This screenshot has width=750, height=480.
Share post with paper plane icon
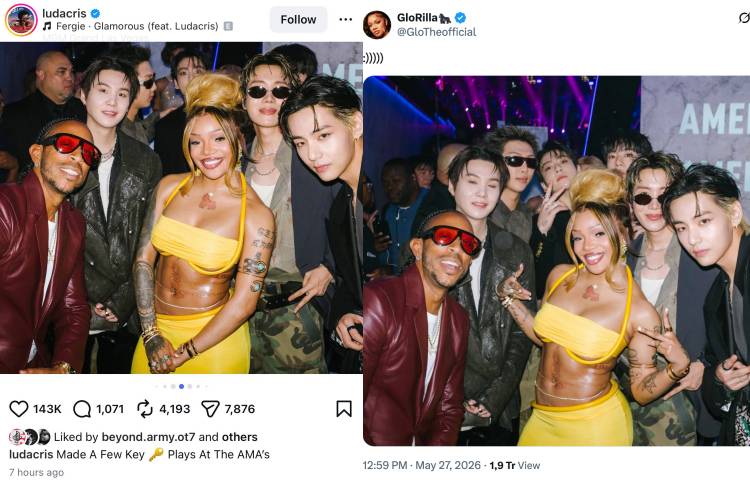[210, 409]
